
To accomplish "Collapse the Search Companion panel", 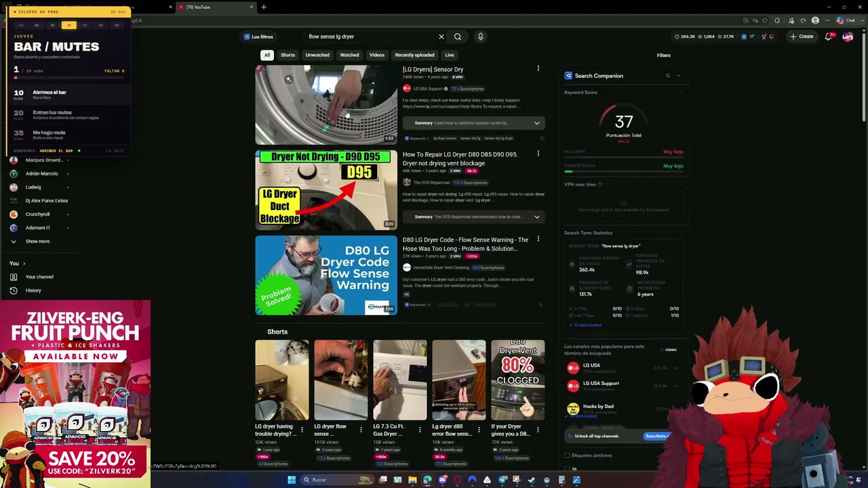I will [x=678, y=76].
